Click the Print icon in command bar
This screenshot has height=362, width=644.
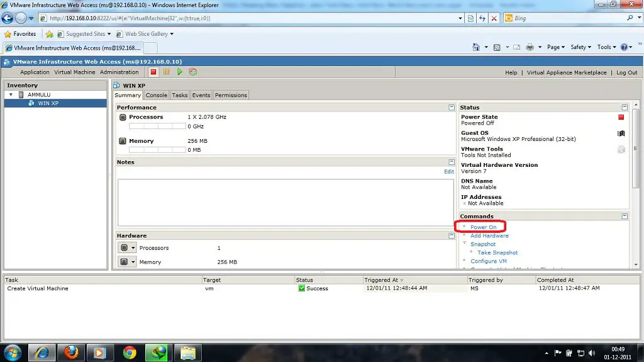point(530,47)
